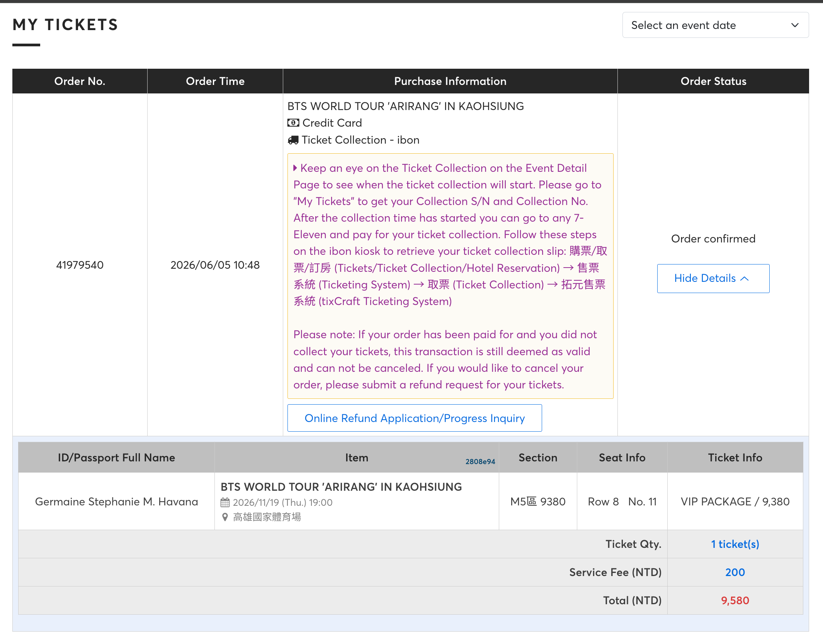Image resolution: width=823 pixels, height=644 pixels.
Task: Open Online Refund Application/Progress Inquiry
Action: click(x=415, y=418)
